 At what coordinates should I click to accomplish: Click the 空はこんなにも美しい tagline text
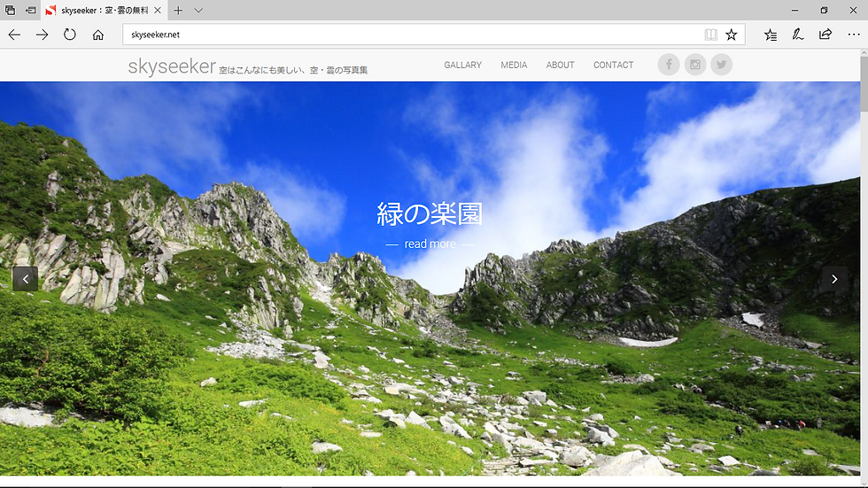point(293,70)
